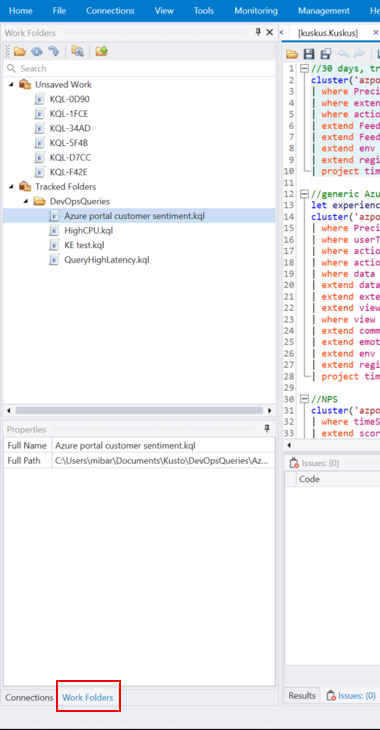Viewport: 380px width, 730px height.
Task: Collapse the Tracked Folders node
Action: pos(10,187)
